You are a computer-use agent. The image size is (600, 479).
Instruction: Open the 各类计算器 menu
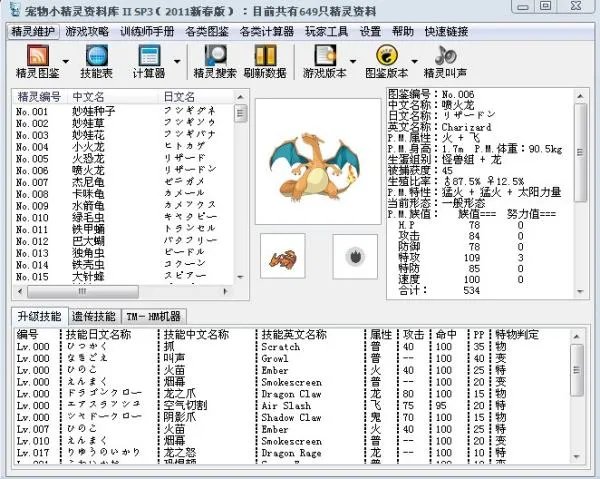point(267,31)
